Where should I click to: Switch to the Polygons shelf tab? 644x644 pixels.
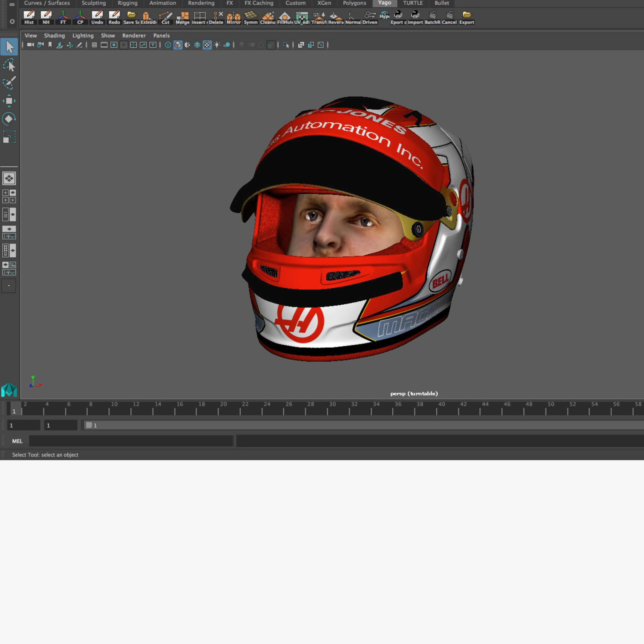click(354, 3)
